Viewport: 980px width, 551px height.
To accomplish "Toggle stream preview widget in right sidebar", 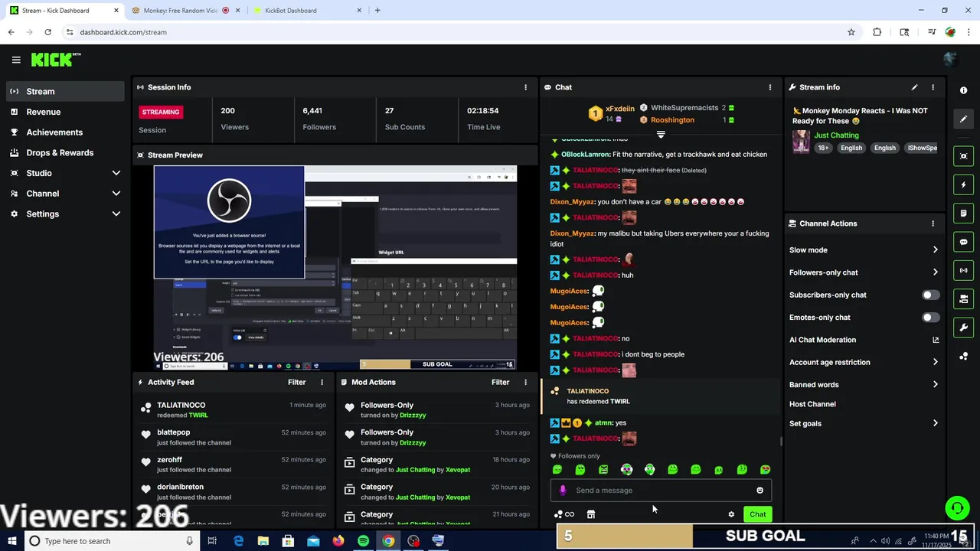I will click(x=963, y=156).
